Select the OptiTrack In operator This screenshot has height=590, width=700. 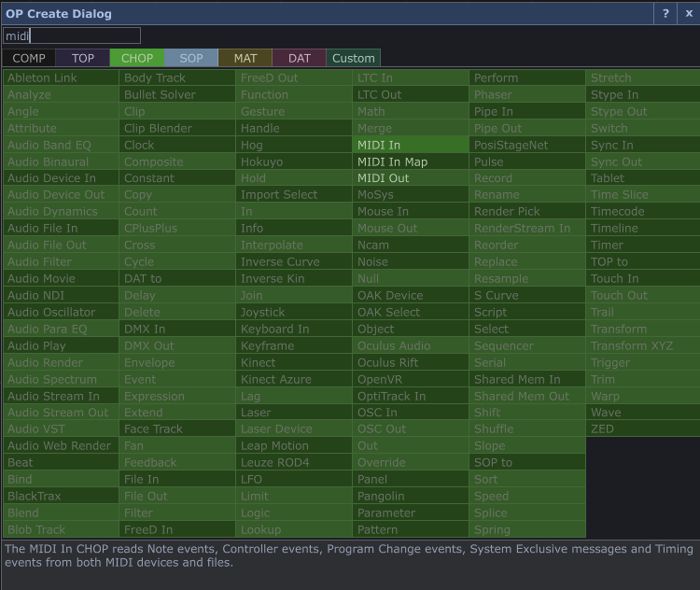(x=411, y=396)
